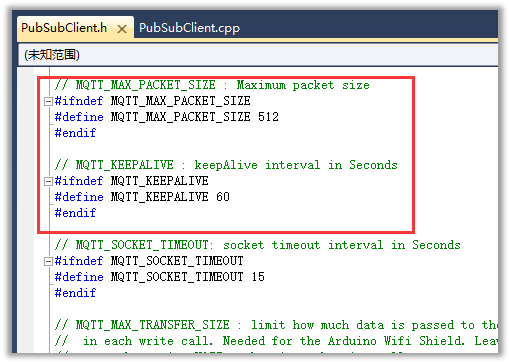Image resolution: width=509 pixels, height=364 pixels.
Task: Click the #endif after MQTT_SOCKET_TIMEOUT define
Action: (x=75, y=293)
